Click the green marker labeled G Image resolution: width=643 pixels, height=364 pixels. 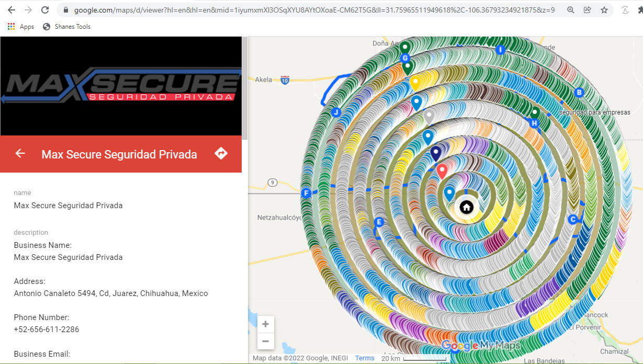click(x=404, y=58)
